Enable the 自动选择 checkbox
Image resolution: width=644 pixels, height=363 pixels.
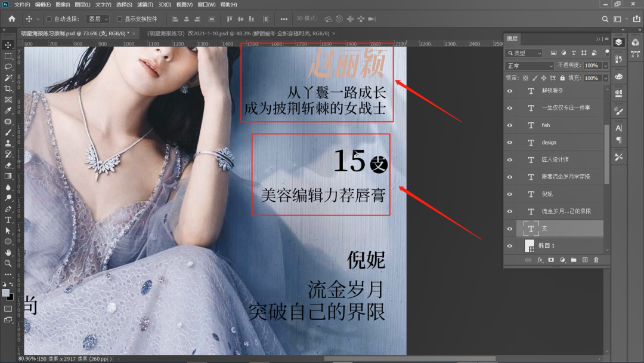49,19
